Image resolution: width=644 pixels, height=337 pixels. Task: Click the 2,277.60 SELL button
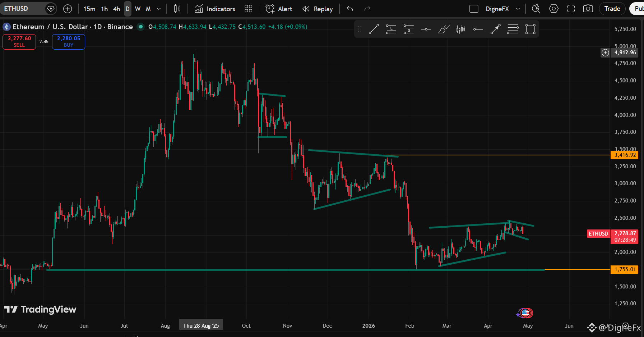pyautogui.click(x=19, y=42)
